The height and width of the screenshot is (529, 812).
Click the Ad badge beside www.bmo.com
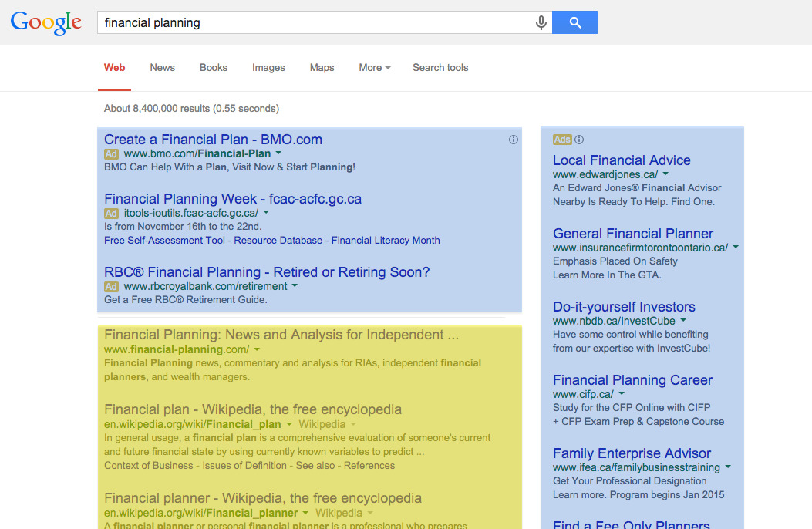tap(111, 153)
